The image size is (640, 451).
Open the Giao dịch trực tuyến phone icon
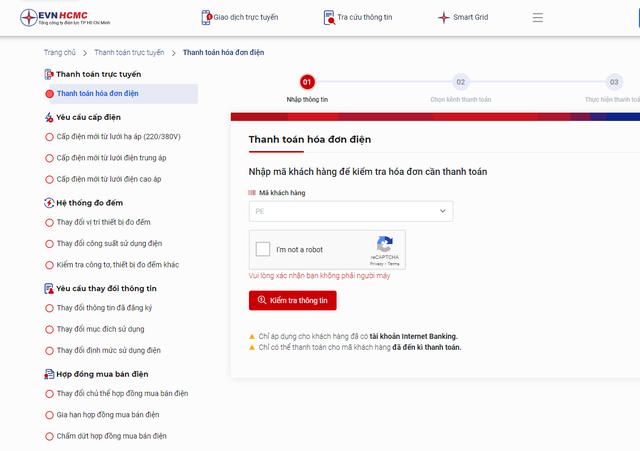[x=207, y=18]
